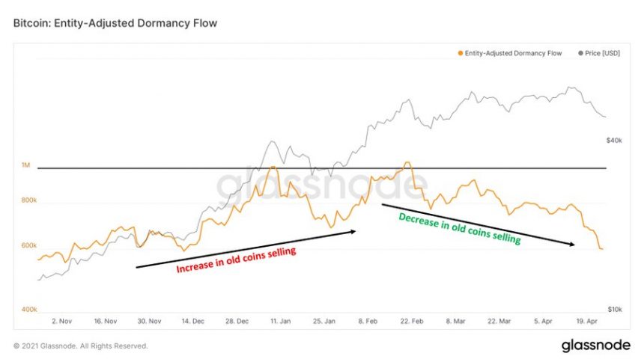
Task: Select the 2. Nov date on the timeline
Action: (x=62, y=321)
